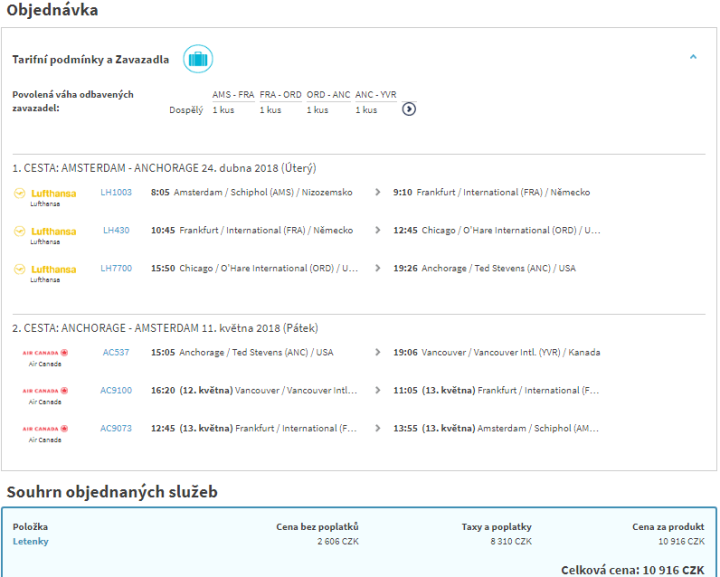Viewport: 720px width, 577px height.
Task: Open flight number LH1003 details
Action: tap(116, 191)
